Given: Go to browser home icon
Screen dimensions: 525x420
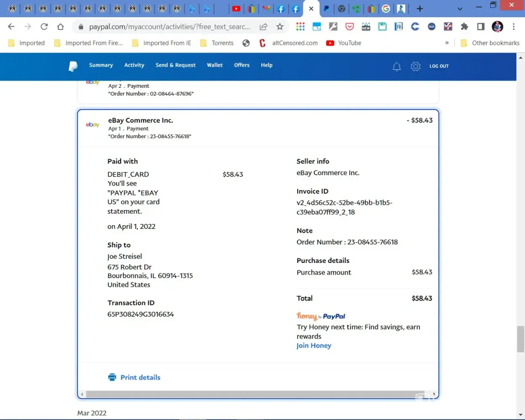Looking at the screenshot, I should pyautogui.click(x=60, y=27).
